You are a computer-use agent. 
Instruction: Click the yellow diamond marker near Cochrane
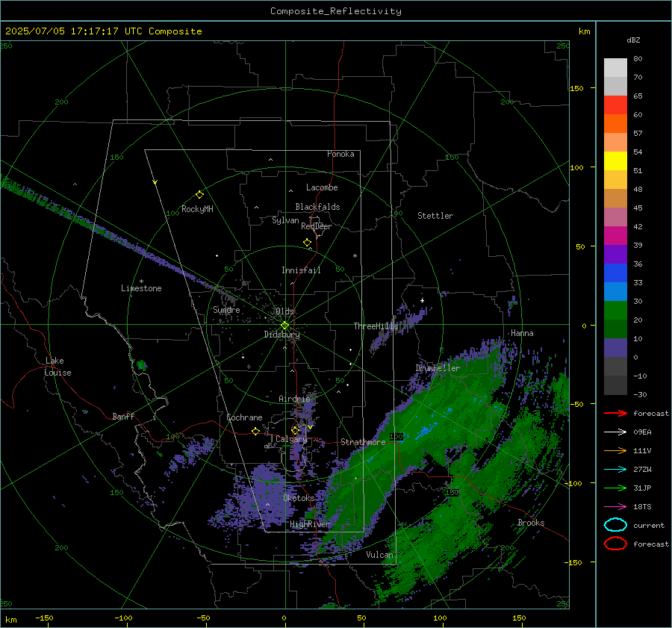click(x=255, y=431)
